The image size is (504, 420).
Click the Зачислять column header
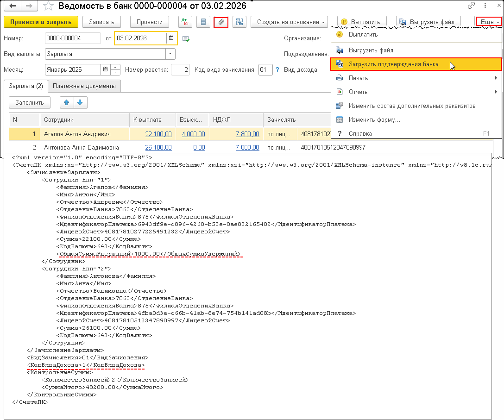click(x=296, y=119)
